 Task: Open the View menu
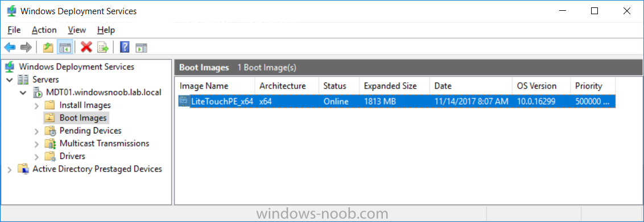[x=77, y=30]
